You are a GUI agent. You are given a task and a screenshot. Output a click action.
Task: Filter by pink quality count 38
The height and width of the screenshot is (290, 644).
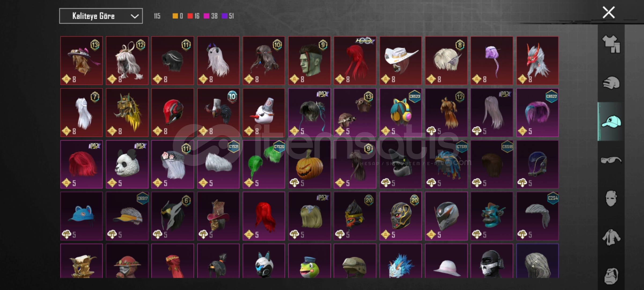(x=211, y=16)
